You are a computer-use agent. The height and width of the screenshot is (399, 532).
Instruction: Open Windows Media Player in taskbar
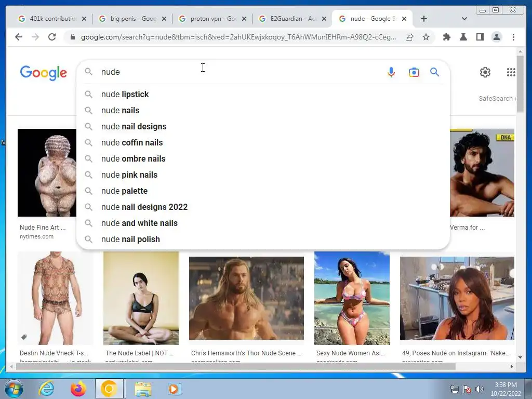[175, 389]
